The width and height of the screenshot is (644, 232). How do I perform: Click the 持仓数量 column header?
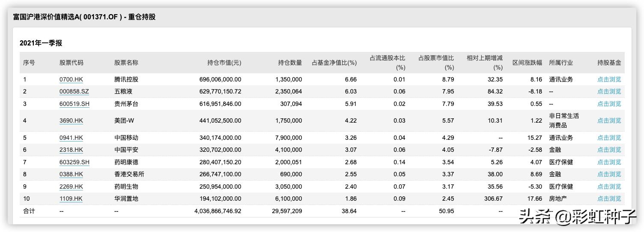click(290, 63)
